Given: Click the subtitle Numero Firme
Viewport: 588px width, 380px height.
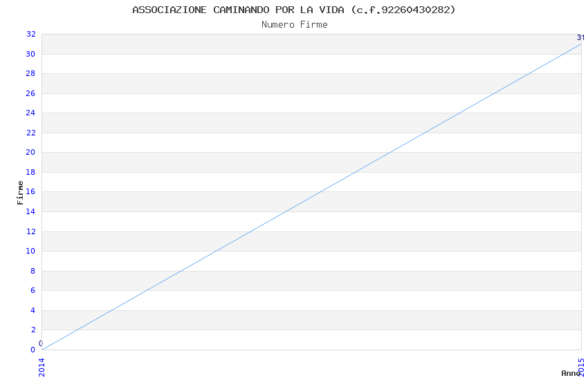Looking at the screenshot, I should pos(295,25).
